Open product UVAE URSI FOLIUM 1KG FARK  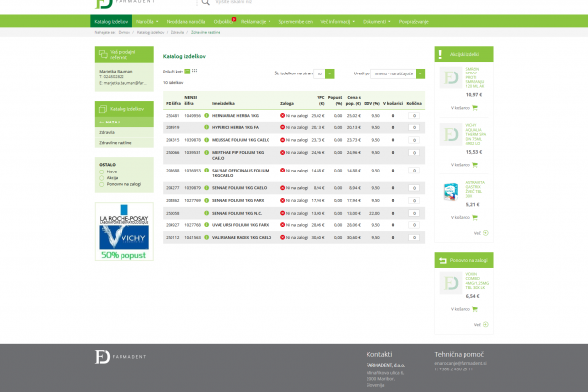(x=240, y=225)
